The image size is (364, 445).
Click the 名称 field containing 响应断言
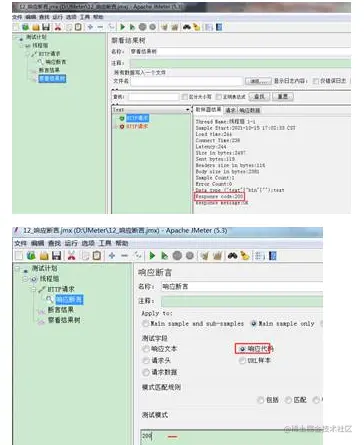(242, 286)
